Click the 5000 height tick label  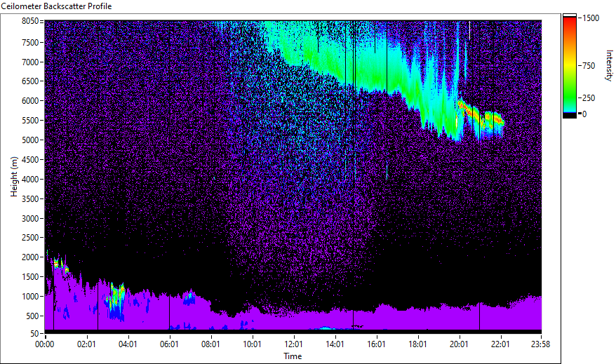30,140
